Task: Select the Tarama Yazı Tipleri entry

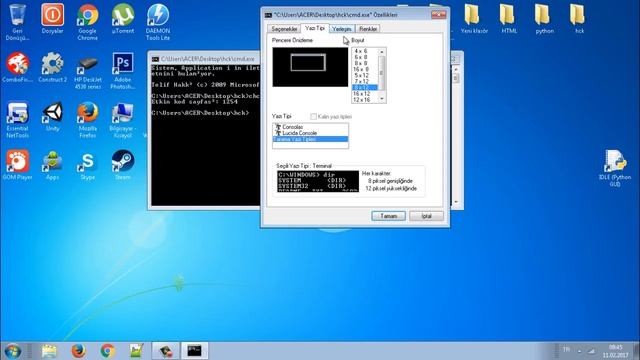Action: 310,139
